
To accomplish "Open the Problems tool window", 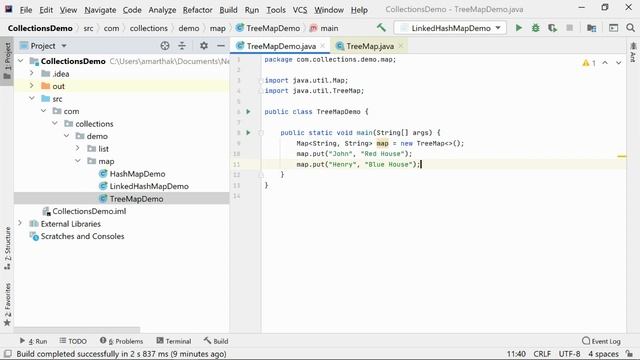I will pyautogui.click(x=122, y=341).
